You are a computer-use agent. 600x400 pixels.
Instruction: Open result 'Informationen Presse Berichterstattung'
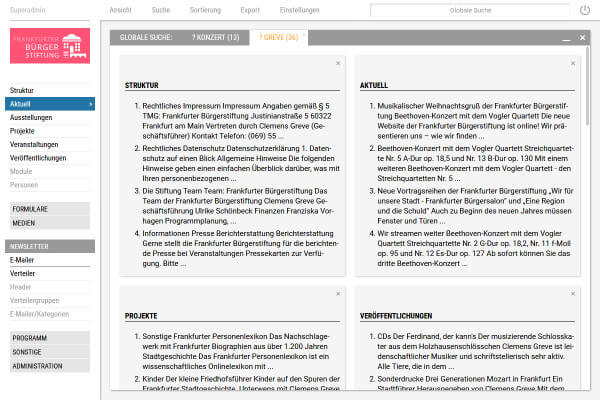click(240, 248)
